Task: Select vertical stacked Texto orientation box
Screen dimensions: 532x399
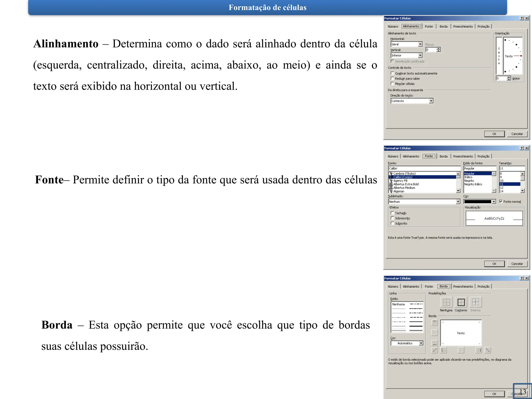Action: coord(499,56)
